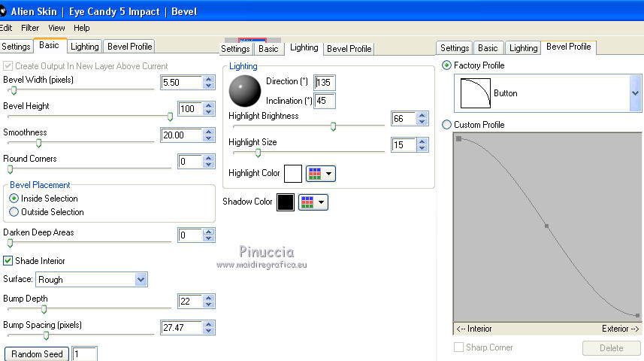Open the Surface Rough dropdown

point(141,280)
